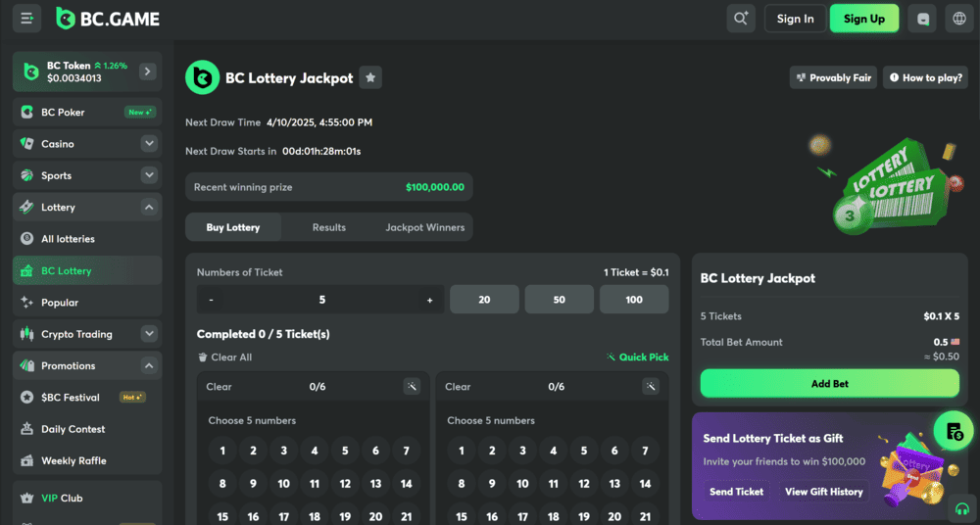
Task: Open VIP Club in sidebar
Action: pos(87,499)
